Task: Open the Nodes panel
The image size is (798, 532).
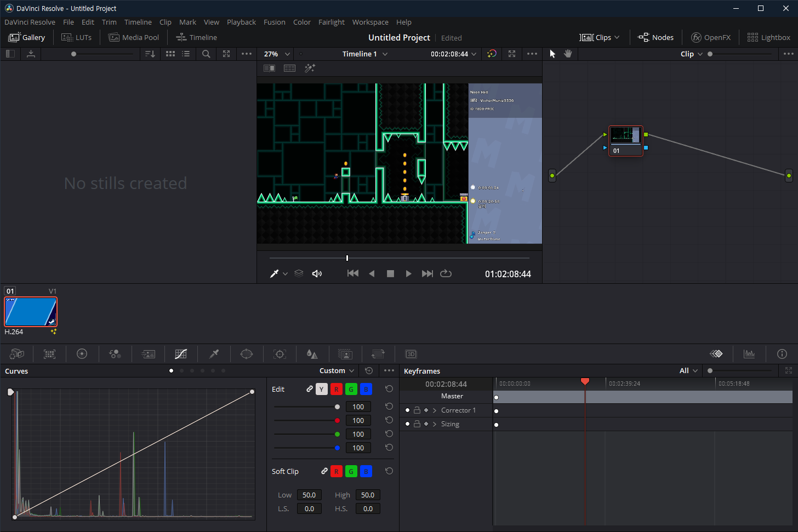Action: point(656,37)
